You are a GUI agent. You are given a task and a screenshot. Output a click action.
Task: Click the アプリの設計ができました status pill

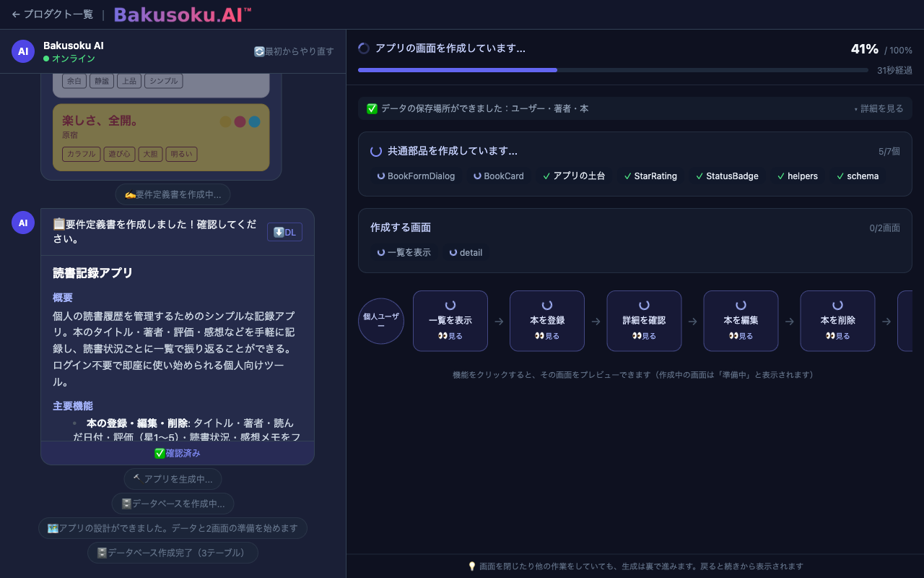173,528
